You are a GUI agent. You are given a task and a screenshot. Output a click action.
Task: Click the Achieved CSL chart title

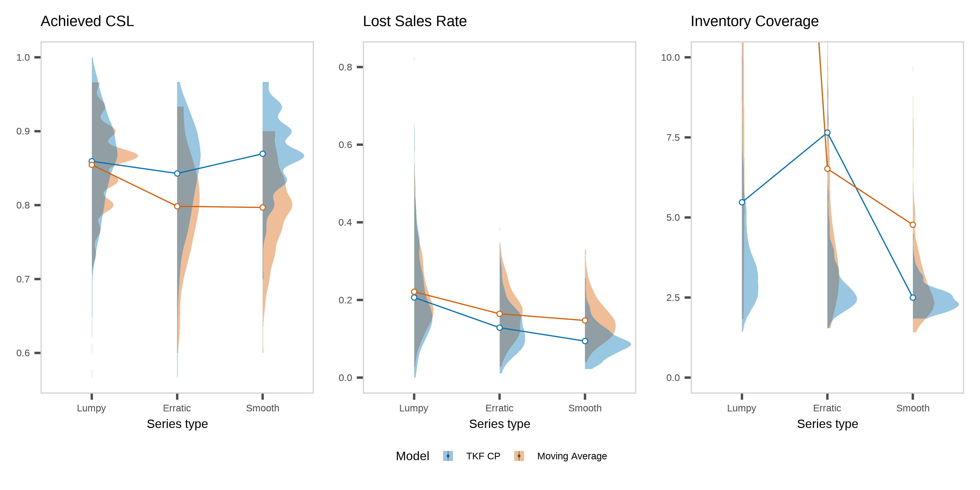[x=87, y=21]
